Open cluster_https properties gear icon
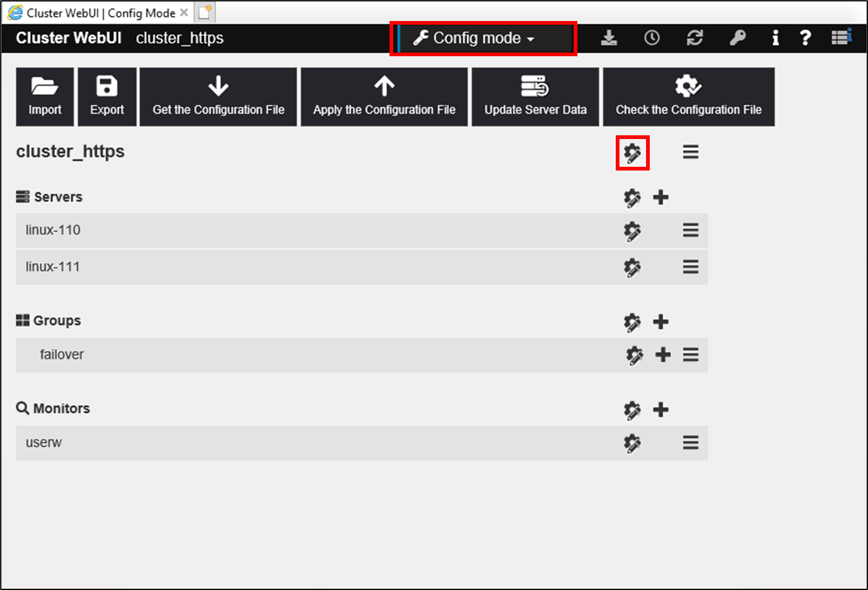This screenshot has width=868, height=590. 632,153
